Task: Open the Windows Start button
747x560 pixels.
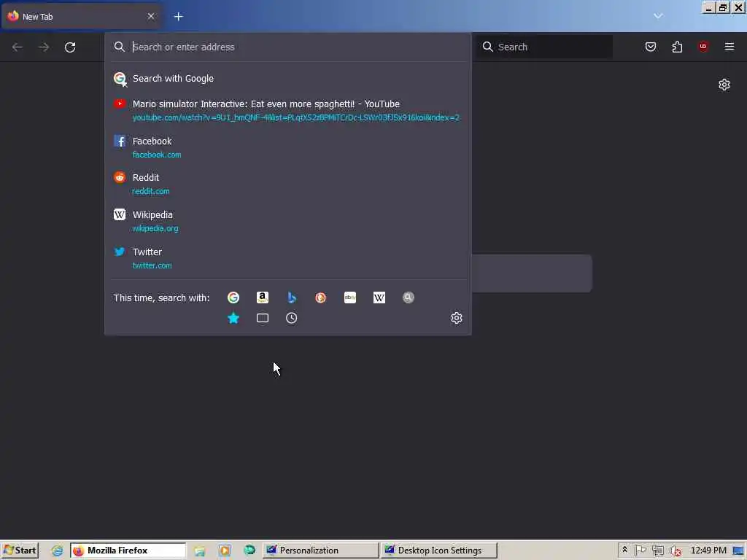Action: tap(20, 551)
